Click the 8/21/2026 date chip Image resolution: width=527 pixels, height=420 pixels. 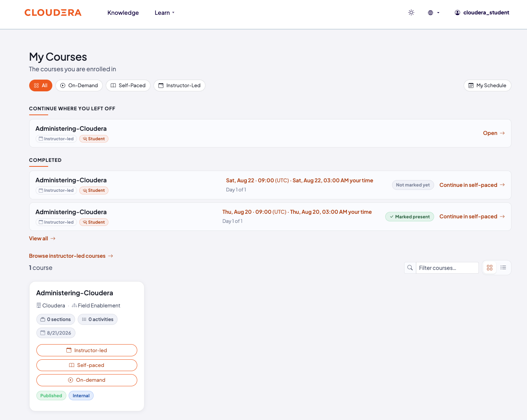[x=56, y=333]
